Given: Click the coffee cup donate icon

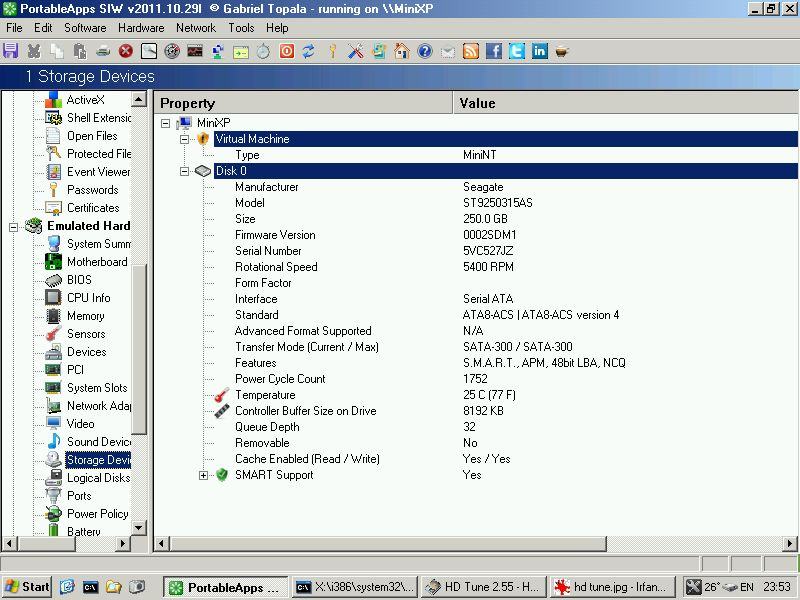Looking at the screenshot, I should 562,51.
